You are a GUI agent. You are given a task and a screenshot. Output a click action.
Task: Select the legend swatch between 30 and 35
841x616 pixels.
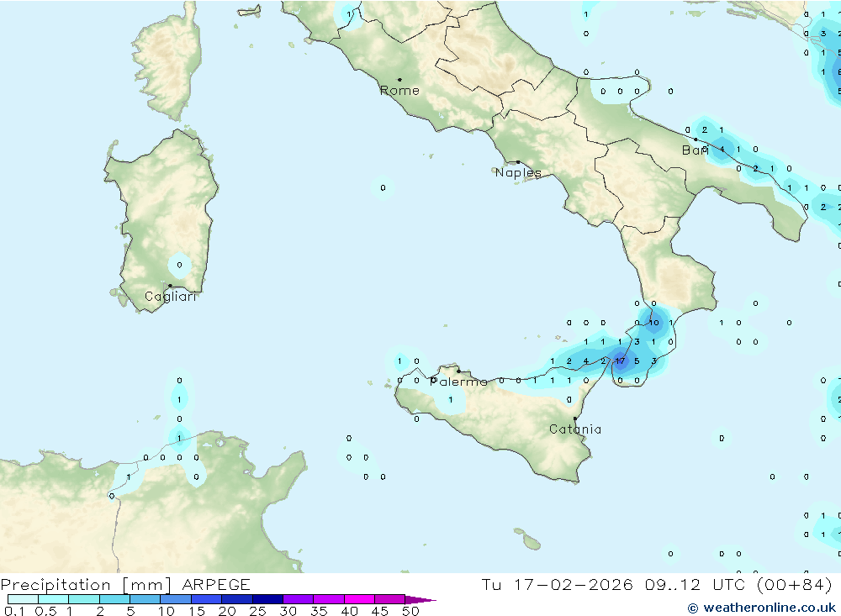(x=298, y=600)
